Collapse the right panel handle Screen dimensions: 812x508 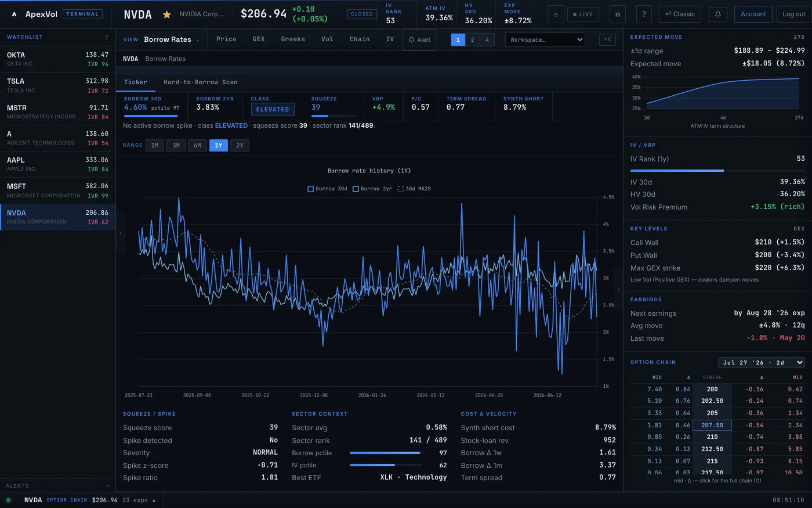618,289
